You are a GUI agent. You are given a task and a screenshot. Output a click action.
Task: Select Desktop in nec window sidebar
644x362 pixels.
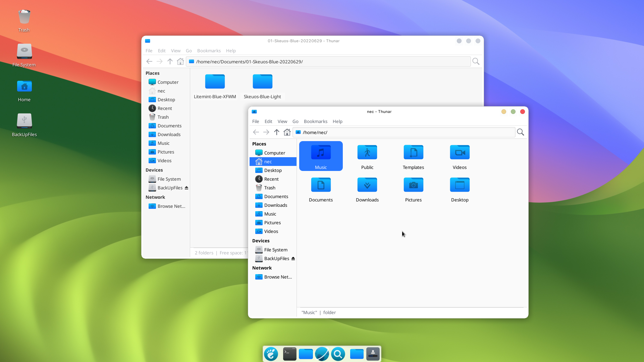[273, 170]
